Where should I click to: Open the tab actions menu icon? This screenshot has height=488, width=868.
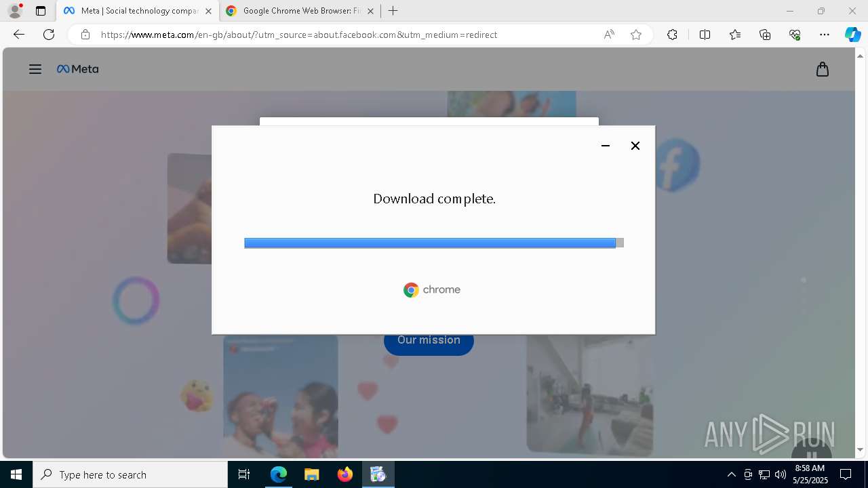(41, 11)
